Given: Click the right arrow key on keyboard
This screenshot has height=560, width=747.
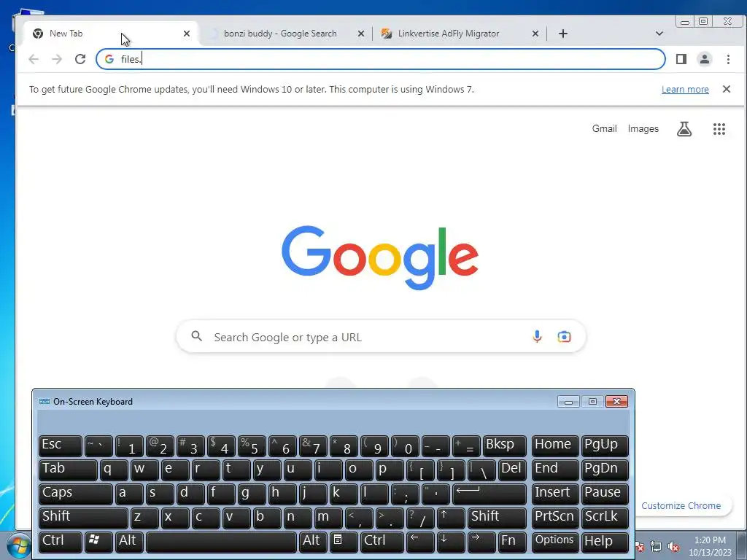Looking at the screenshot, I should pyautogui.click(x=481, y=542).
